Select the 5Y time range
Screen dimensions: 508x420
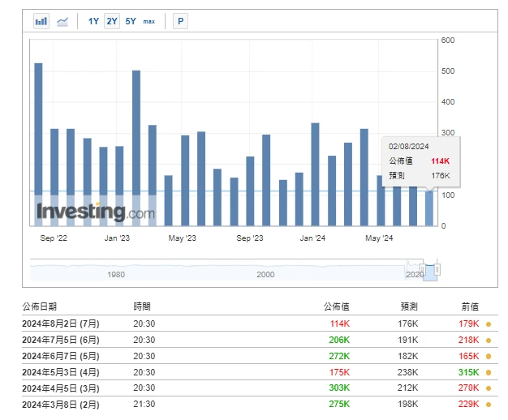131,21
